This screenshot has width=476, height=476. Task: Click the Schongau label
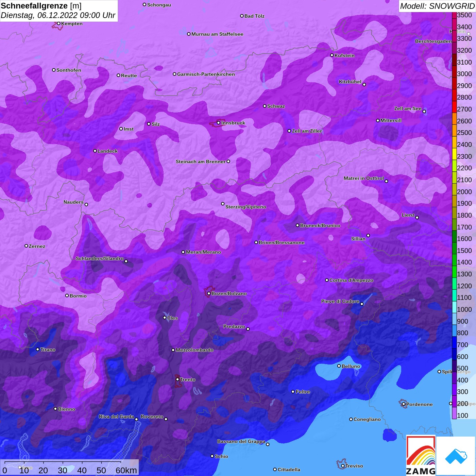click(x=159, y=5)
